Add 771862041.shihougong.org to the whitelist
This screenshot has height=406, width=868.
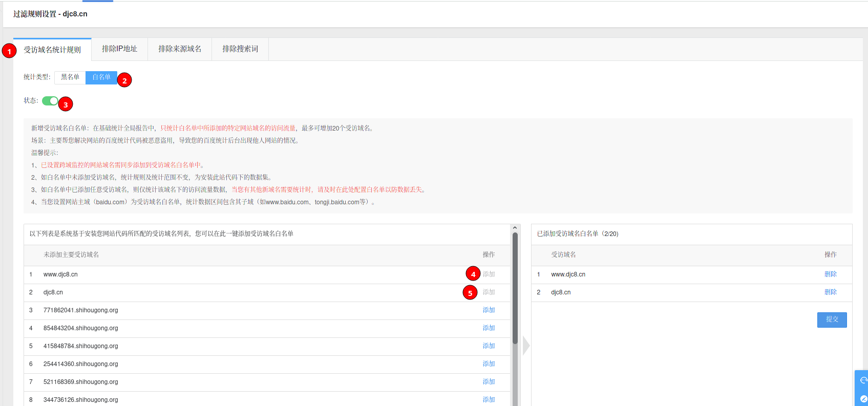pyautogui.click(x=489, y=310)
